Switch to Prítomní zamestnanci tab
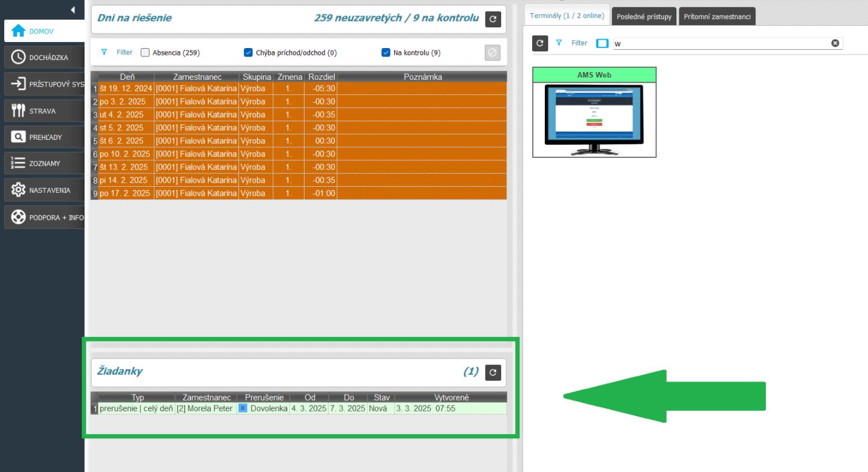868x472 pixels. [717, 17]
